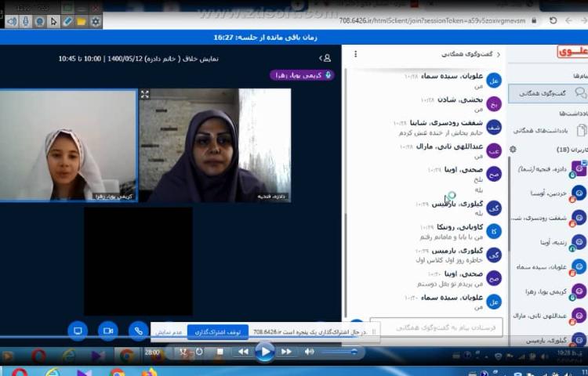The height and width of the screenshot is (376, 588).
Task: Select user علویان، سیده سماء in user list
Action: click(x=550, y=267)
